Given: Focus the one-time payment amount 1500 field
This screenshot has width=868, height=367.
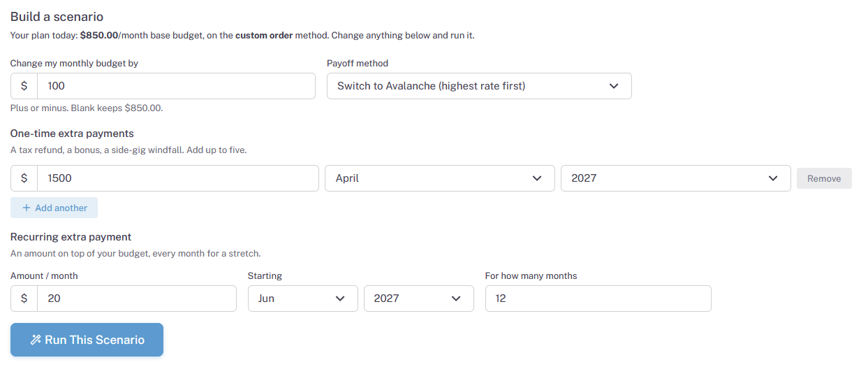Looking at the screenshot, I should pos(178,178).
